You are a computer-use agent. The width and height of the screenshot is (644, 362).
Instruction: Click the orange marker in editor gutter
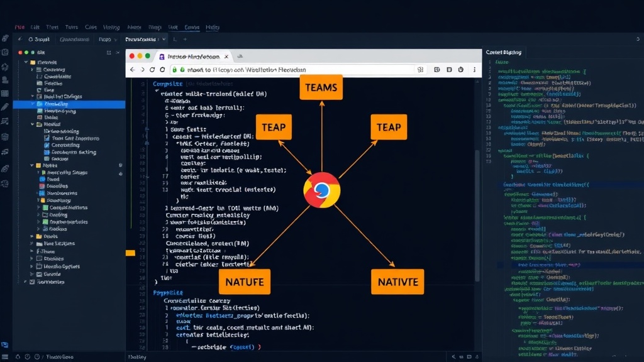(130, 253)
